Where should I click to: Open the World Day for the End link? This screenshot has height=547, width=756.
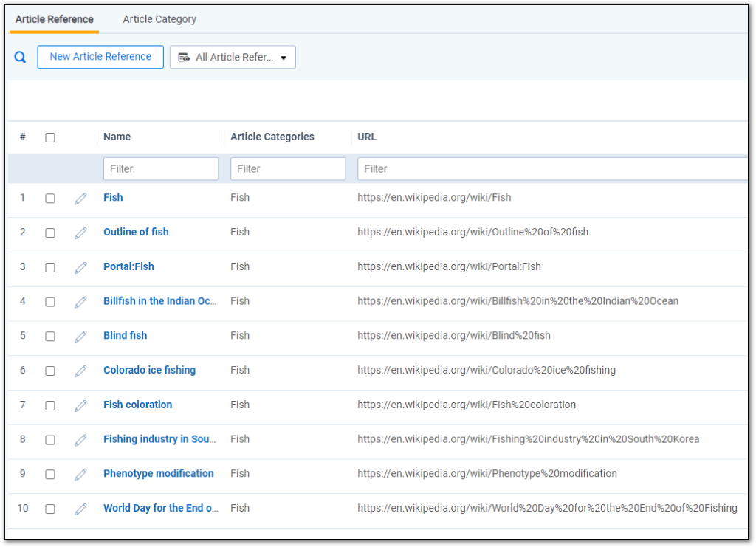pos(161,508)
